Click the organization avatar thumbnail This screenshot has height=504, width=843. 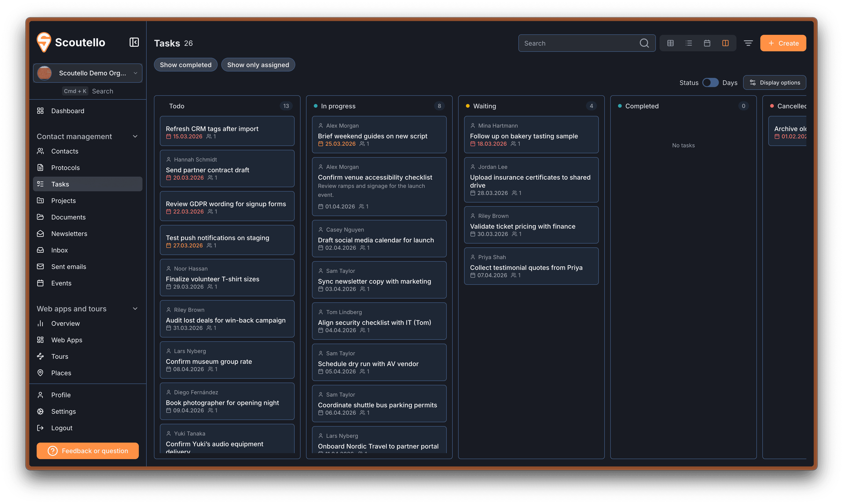[x=44, y=73]
